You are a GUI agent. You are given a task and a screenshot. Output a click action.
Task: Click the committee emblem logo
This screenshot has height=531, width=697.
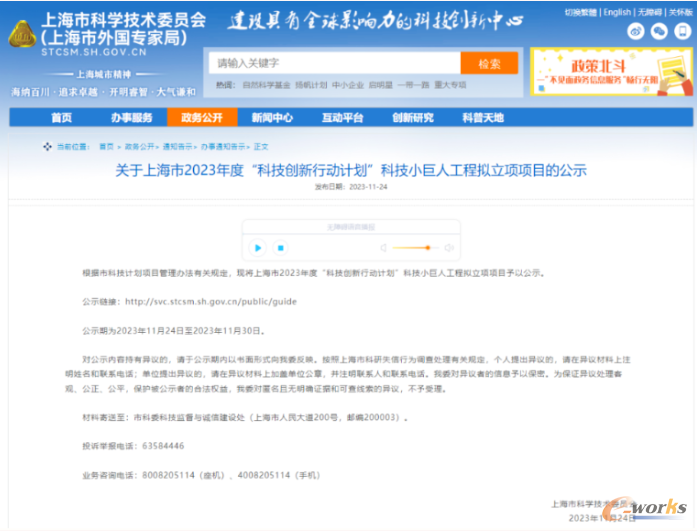tap(22, 35)
